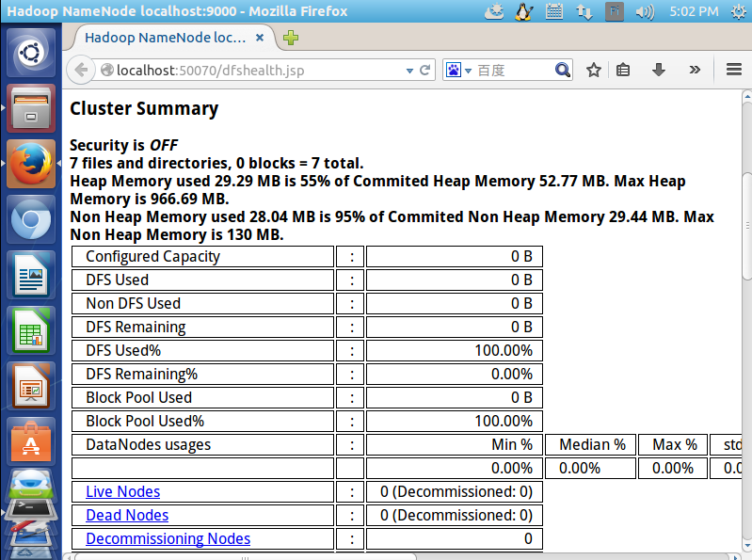Click the DFS Remaining% label
Image resolution: width=752 pixels, height=560 pixels.
141,374
